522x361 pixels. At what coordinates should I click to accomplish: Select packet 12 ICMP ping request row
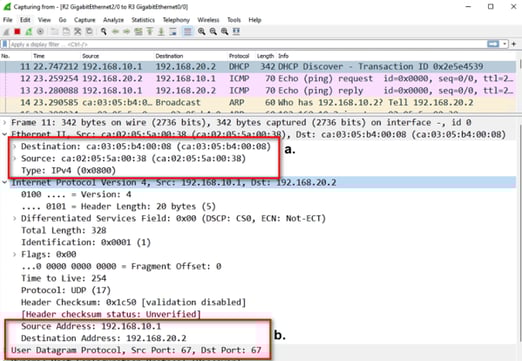tap(258, 79)
